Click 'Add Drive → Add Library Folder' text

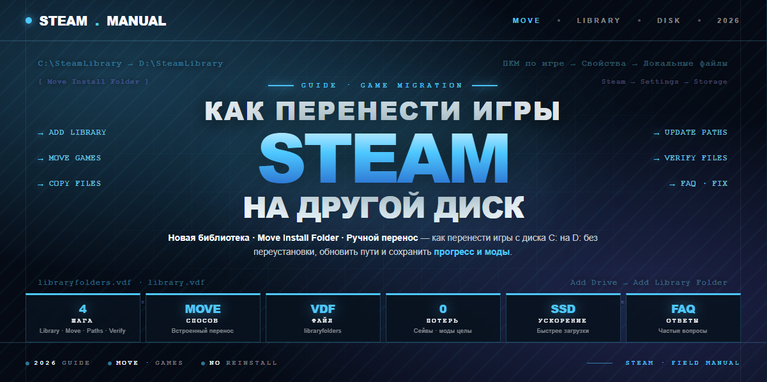[x=649, y=283]
